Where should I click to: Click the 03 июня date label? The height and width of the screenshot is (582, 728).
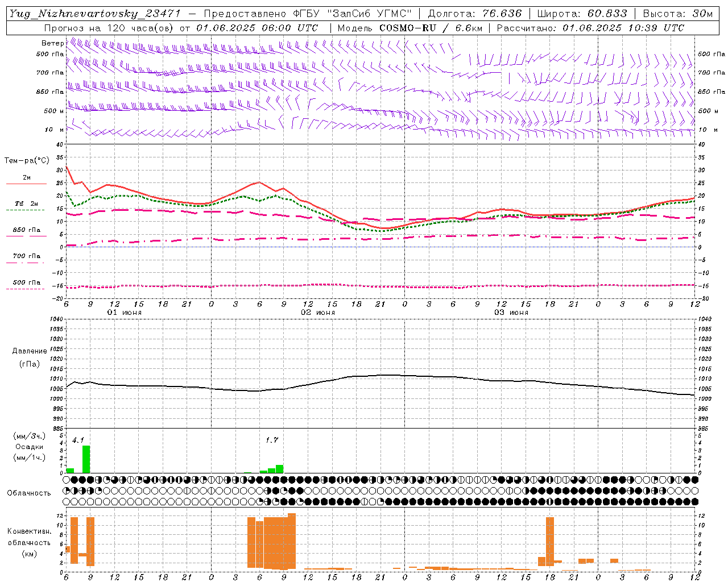(x=511, y=313)
